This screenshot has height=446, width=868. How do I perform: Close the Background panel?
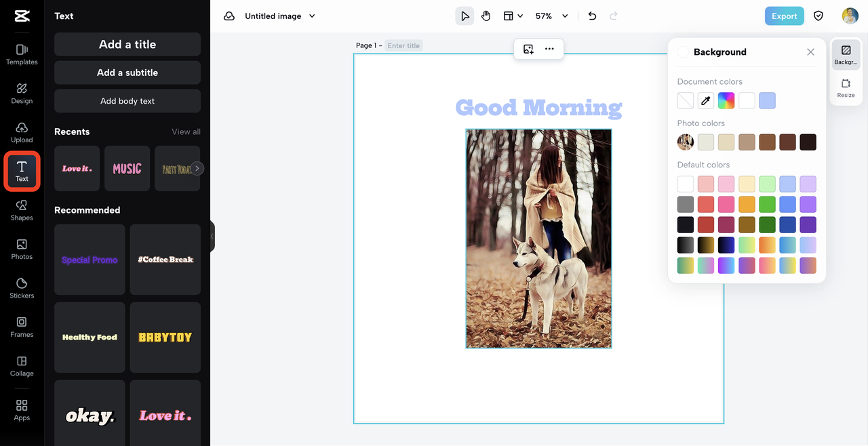(x=810, y=52)
